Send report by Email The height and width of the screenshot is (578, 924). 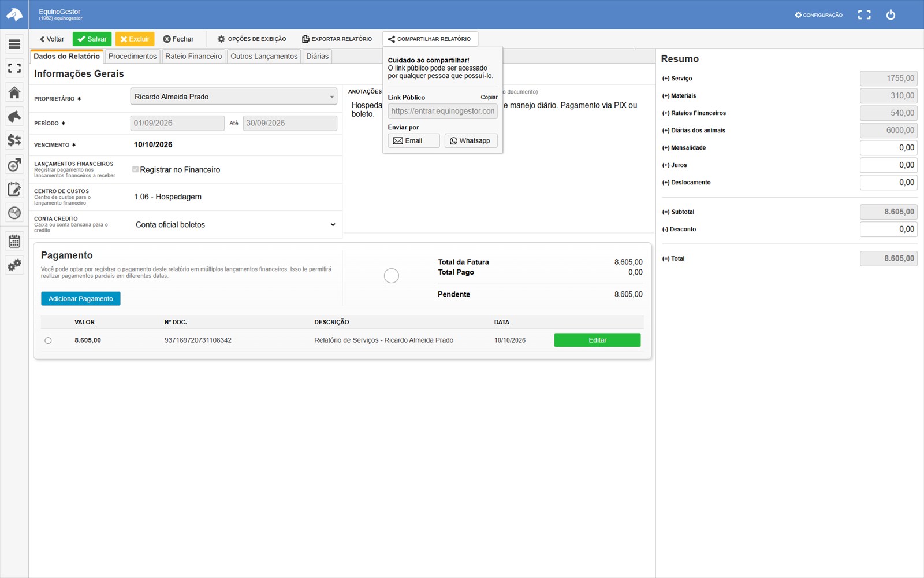(x=413, y=140)
